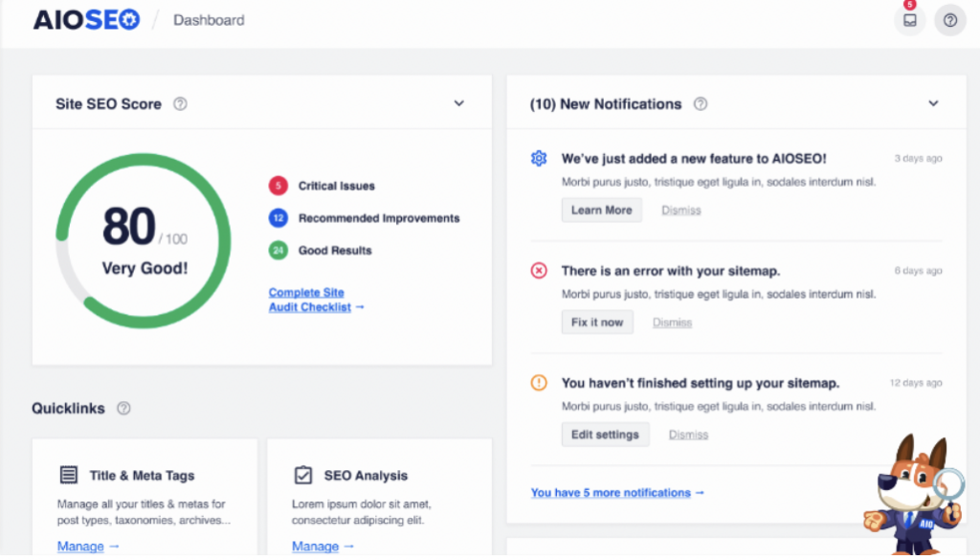Collapse the Site SEO Score panel
980x560 pixels.
pyautogui.click(x=458, y=104)
